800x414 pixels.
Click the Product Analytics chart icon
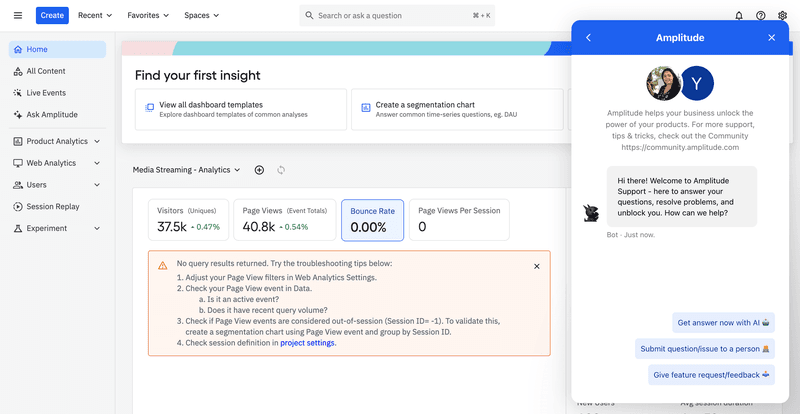[18, 141]
